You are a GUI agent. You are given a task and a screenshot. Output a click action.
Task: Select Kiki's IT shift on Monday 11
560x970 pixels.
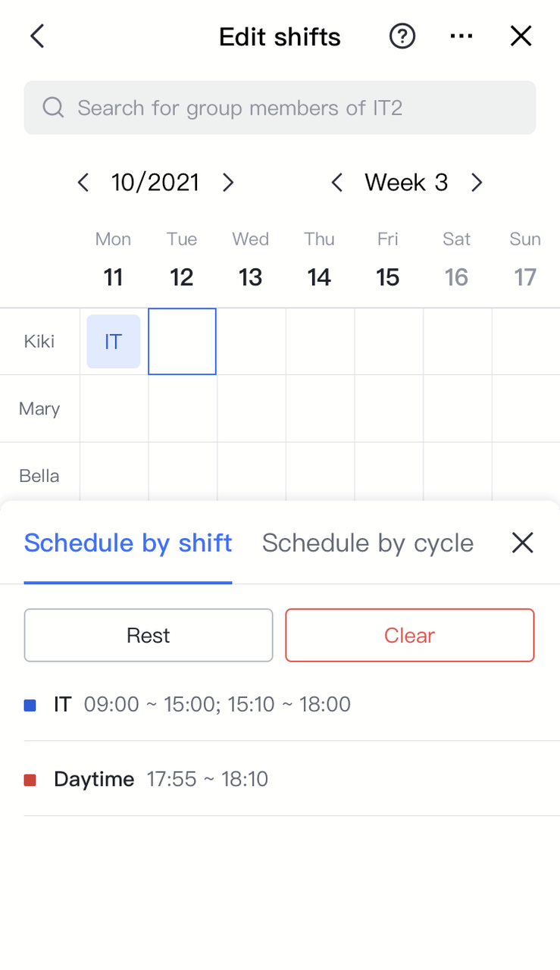(114, 342)
